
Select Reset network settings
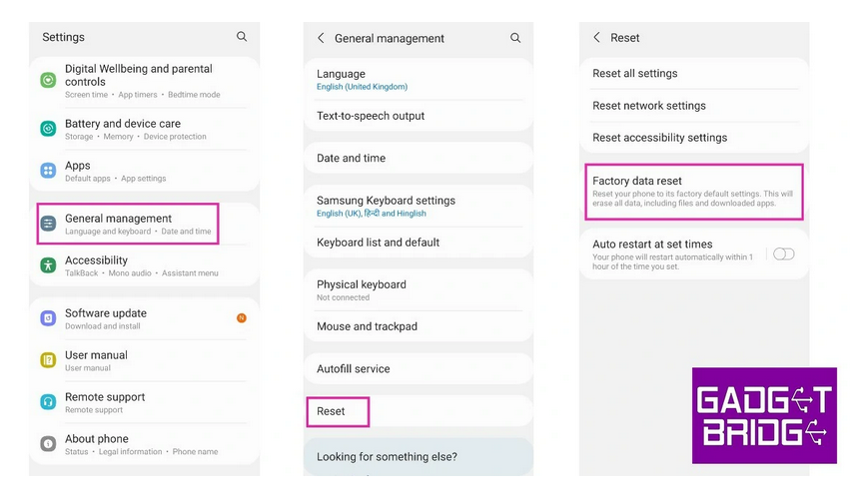(x=649, y=106)
